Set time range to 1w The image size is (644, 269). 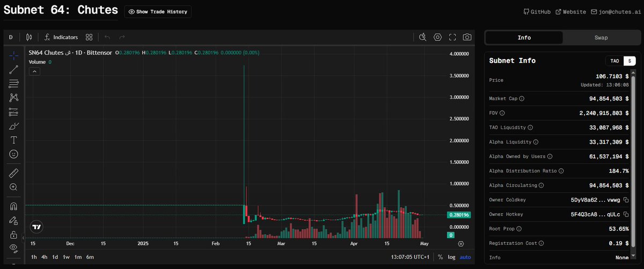click(66, 257)
